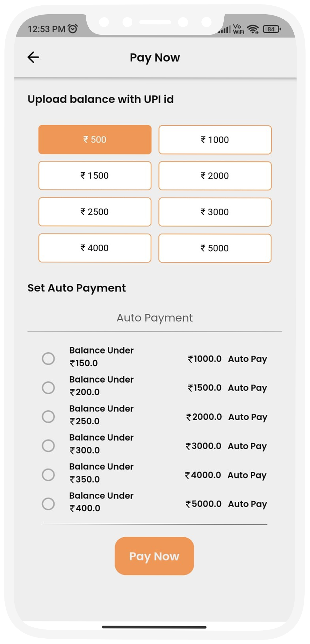Tap the battery level indicator
This screenshot has width=310, height=644.
click(271, 29)
